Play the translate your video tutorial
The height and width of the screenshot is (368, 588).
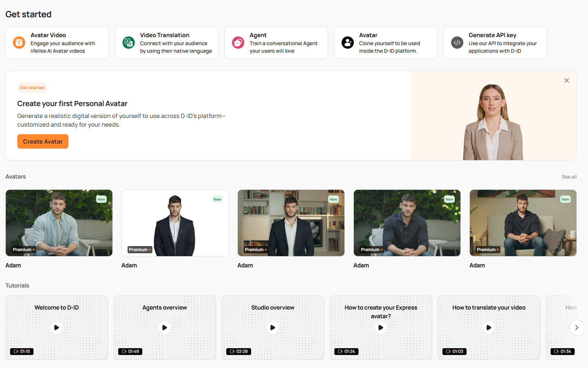tap(489, 328)
